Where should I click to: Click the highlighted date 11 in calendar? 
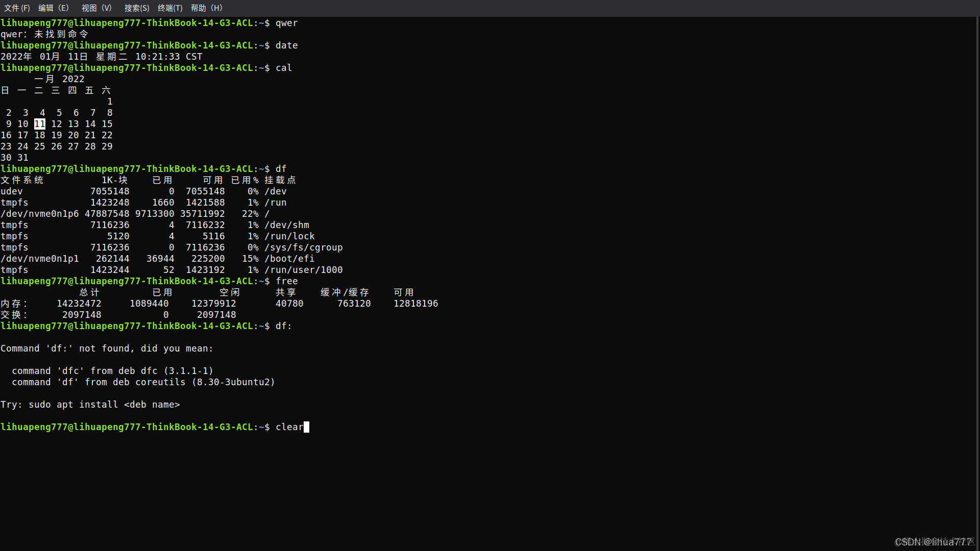click(40, 124)
